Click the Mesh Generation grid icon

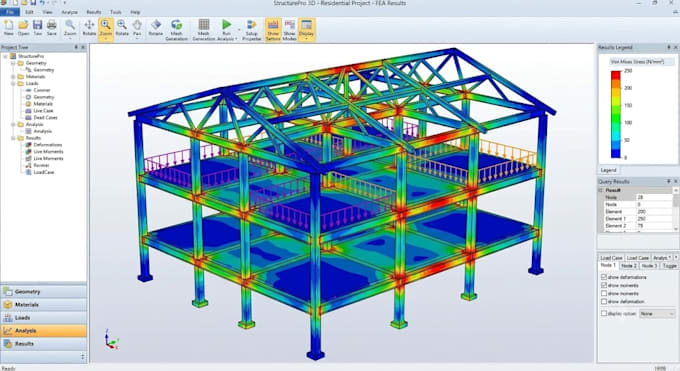tap(203, 25)
